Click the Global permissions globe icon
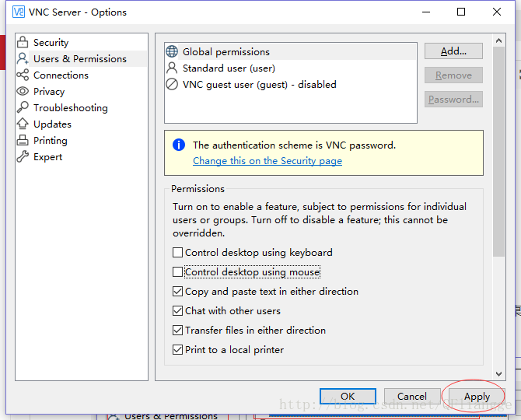 [172, 51]
